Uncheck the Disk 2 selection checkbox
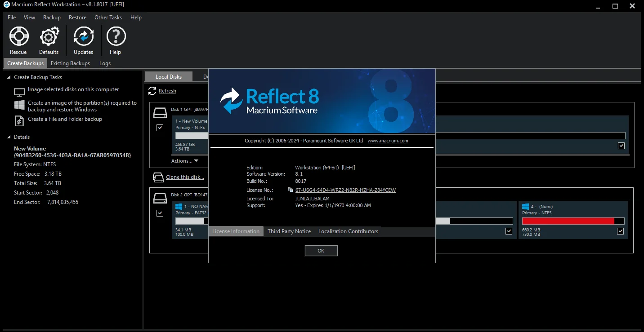 click(x=160, y=213)
